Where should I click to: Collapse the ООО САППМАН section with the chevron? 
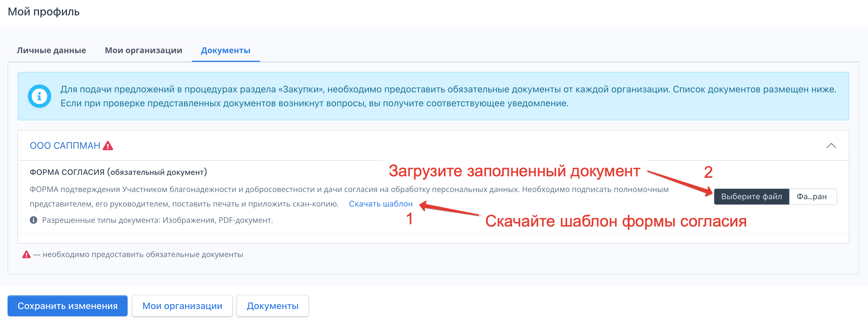point(831,146)
